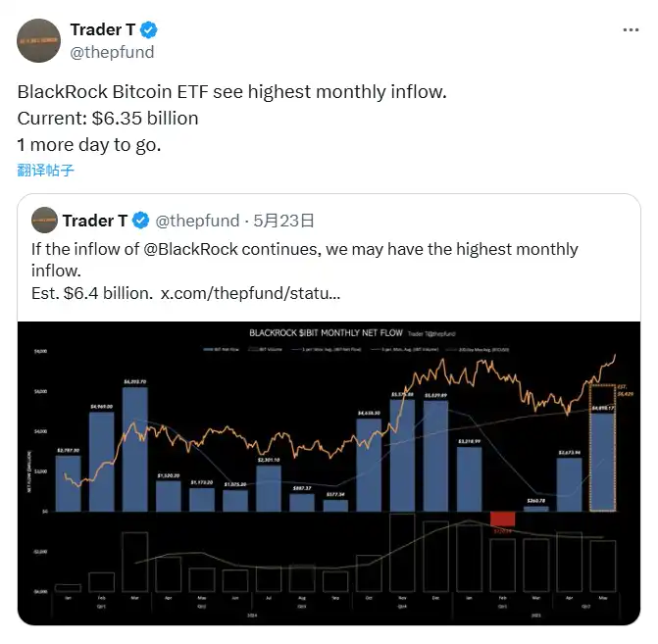Open the @thepfund handle under the main author name
The width and height of the screenshot is (658, 644).
(x=112, y=51)
